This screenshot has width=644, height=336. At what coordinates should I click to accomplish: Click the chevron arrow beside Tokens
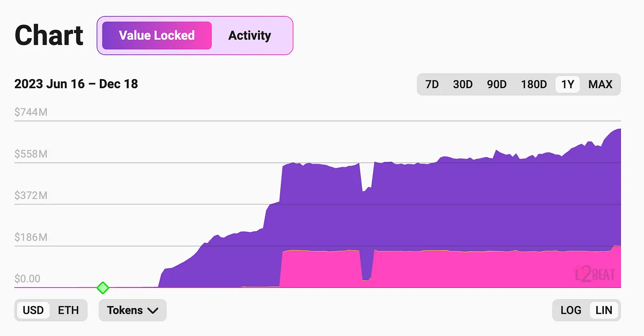pyautogui.click(x=153, y=311)
